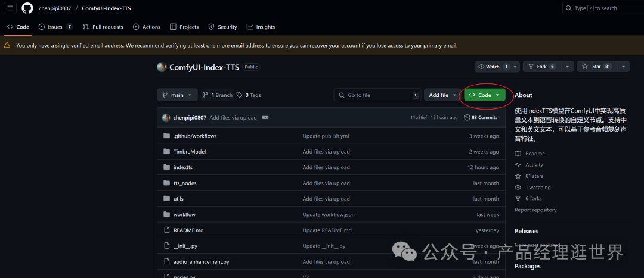Screen dimensions: 644x278
Task: Open the .github/workflows folder
Action: (x=195, y=136)
